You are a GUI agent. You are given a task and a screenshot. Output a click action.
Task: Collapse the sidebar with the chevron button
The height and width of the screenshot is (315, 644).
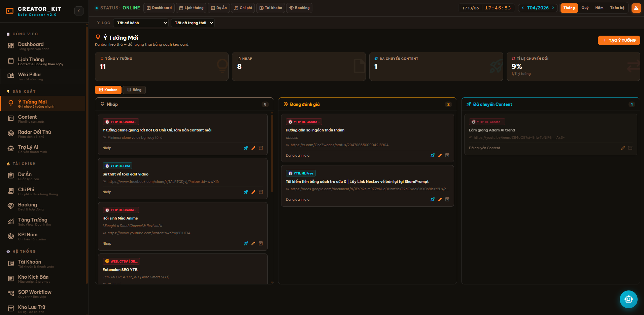tap(79, 11)
